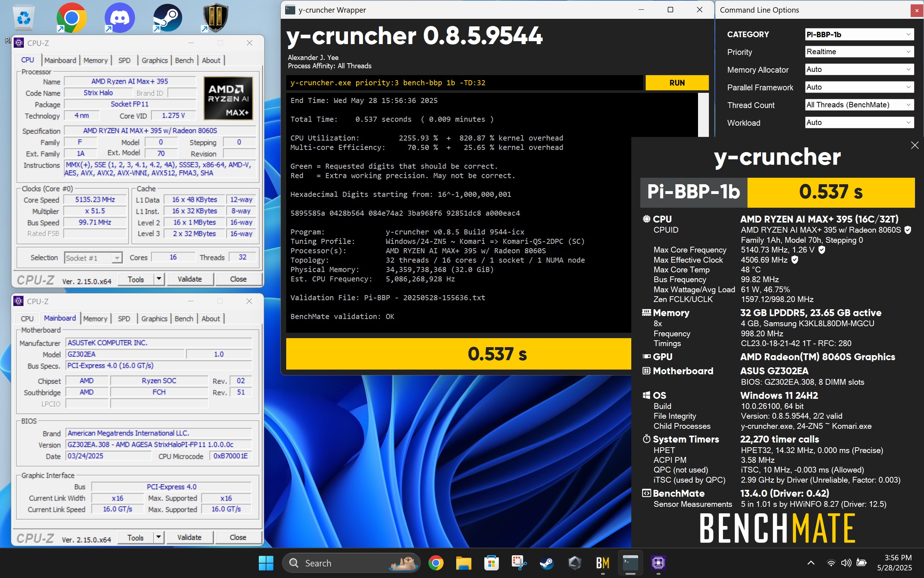The height and width of the screenshot is (578, 924).
Task: Open Microsoft Store from the taskbar
Action: 491,563
